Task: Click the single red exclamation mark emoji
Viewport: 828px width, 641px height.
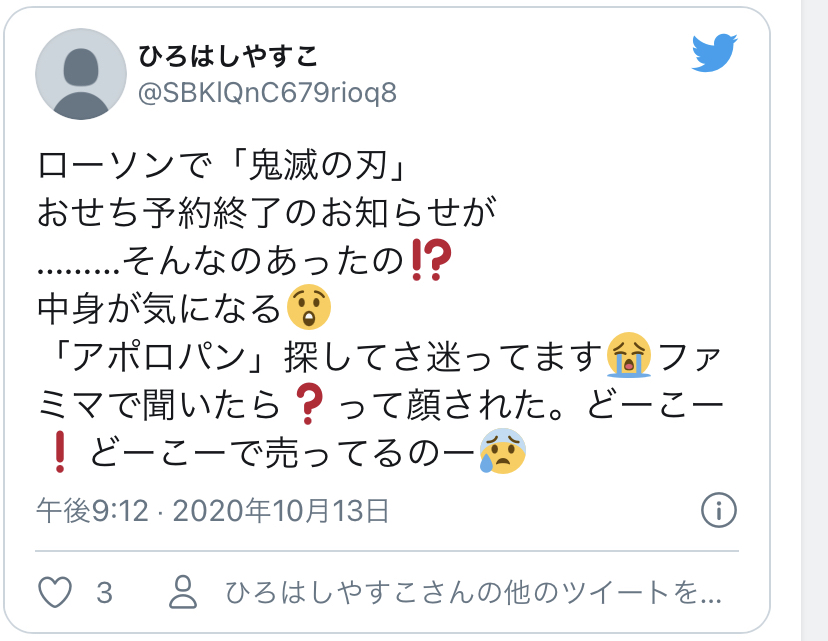Action: [60, 451]
